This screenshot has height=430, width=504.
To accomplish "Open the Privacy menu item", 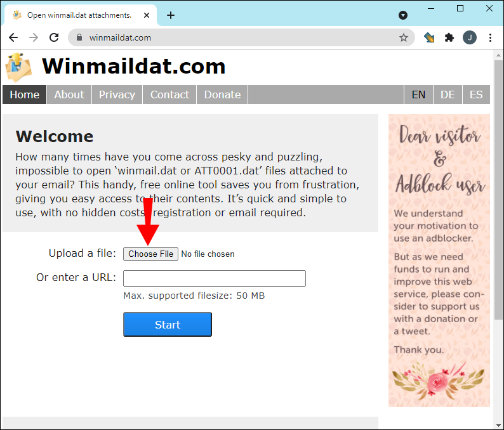I will tap(117, 94).
